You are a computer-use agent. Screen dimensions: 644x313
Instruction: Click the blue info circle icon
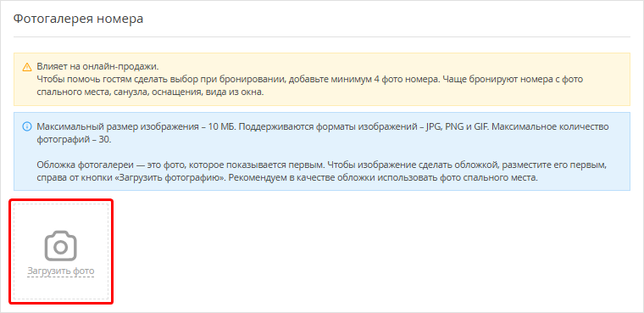(27, 126)
